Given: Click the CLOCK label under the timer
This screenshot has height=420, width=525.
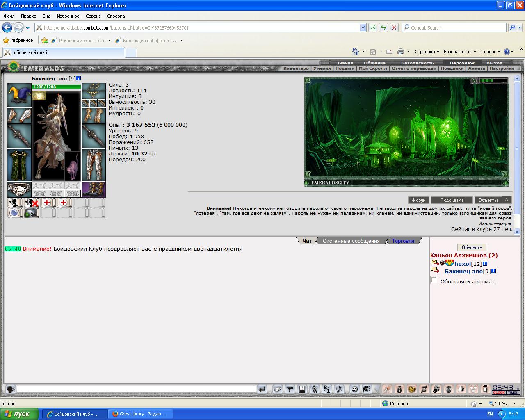Looking at the screenshot, I should click(499, 393).
